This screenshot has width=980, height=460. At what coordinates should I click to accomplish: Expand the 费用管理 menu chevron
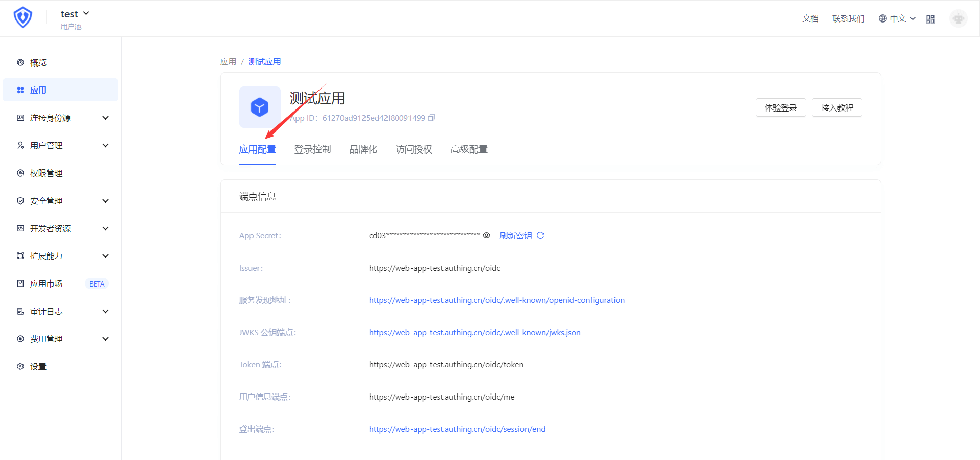coord(106,339)
